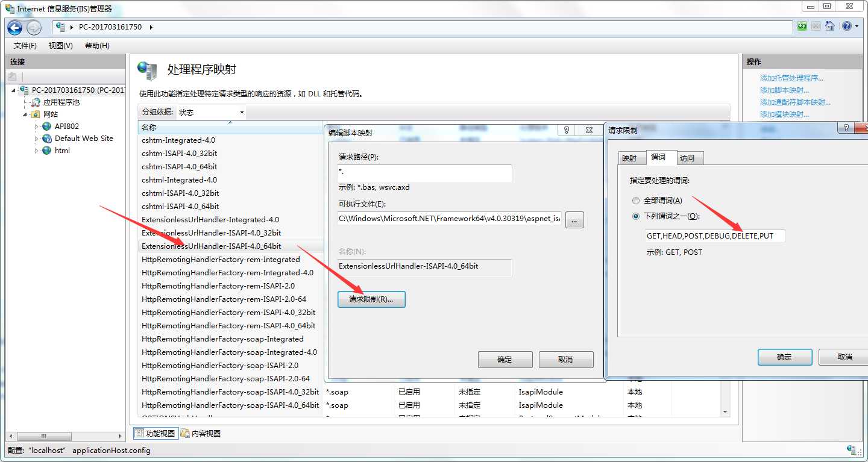Click the 处理程序映射 header icon
868x462 pixels.
(x=147, y=70)
